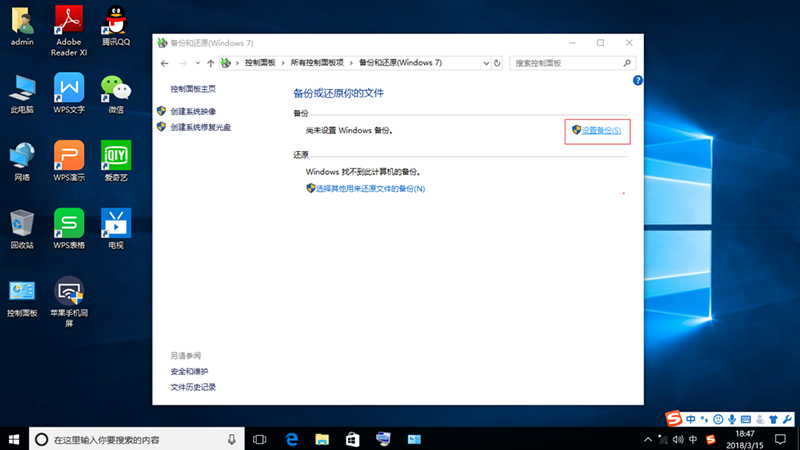
Task: Click the search magnifier in control panel
Action: click(x=627, y=63)
